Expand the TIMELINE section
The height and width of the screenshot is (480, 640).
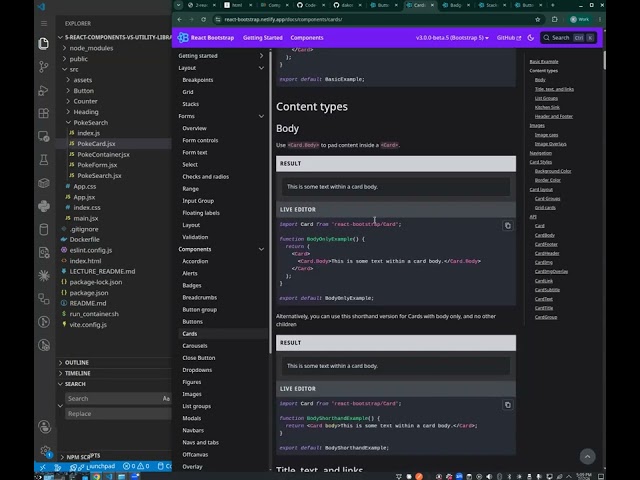77,373
